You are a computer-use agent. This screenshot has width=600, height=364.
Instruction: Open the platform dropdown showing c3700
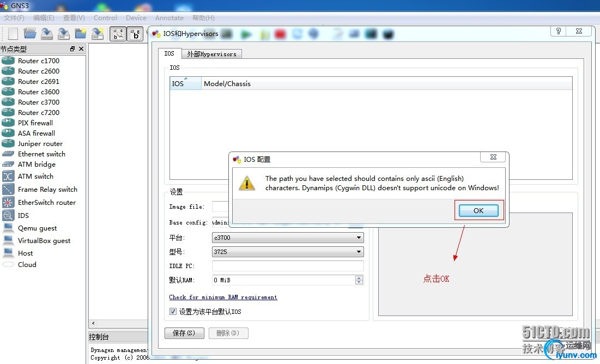click(288, 237)
